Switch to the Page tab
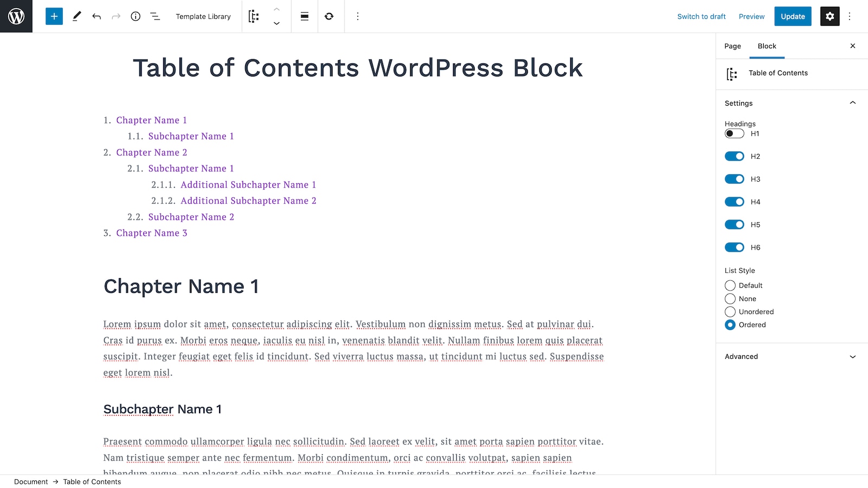 (732, 46)
